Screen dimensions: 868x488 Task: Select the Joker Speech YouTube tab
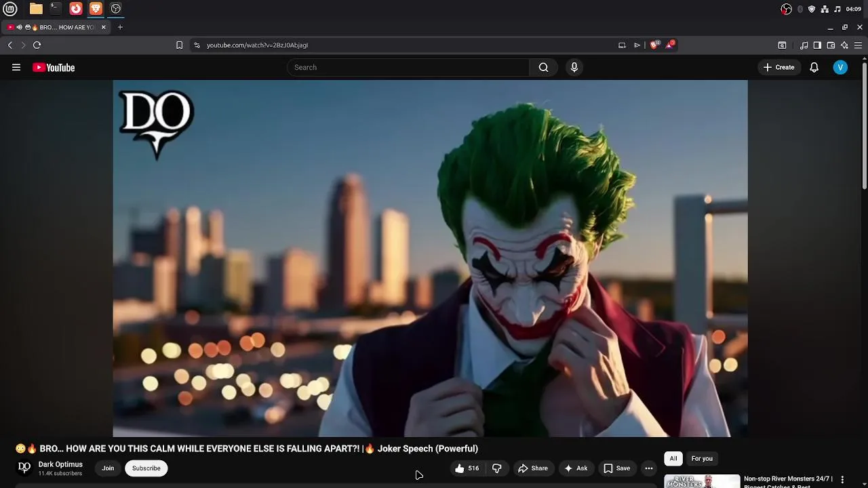click(58, 27)
